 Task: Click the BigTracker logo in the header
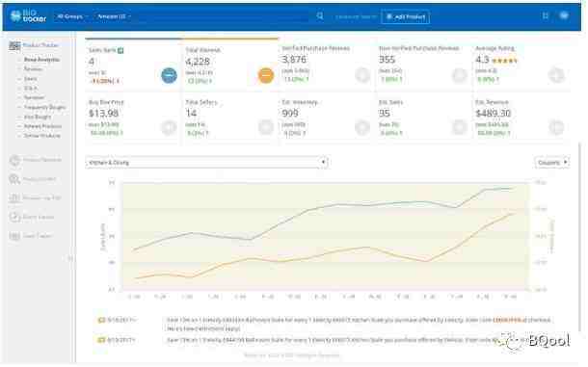[28, 16]
